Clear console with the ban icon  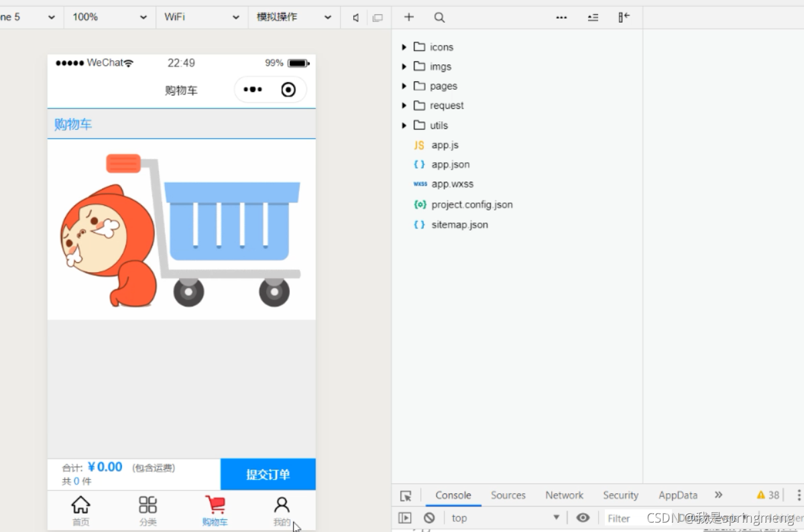click(x=429, y=518)
